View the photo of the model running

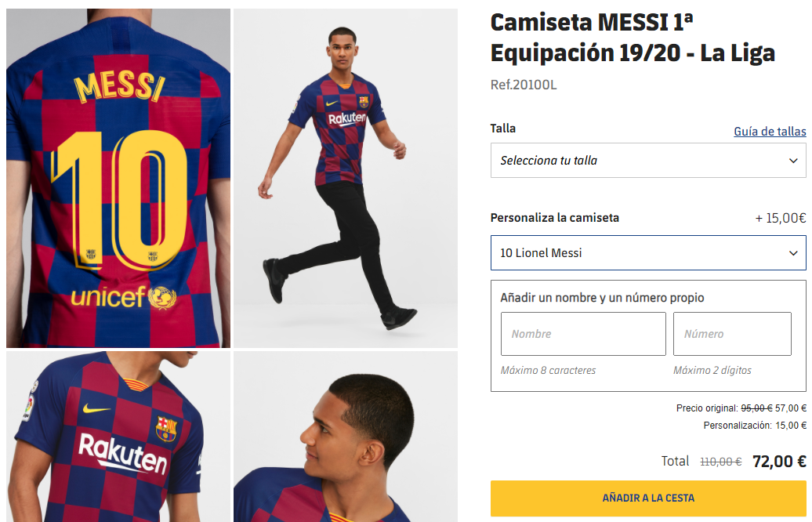(346, 178)
